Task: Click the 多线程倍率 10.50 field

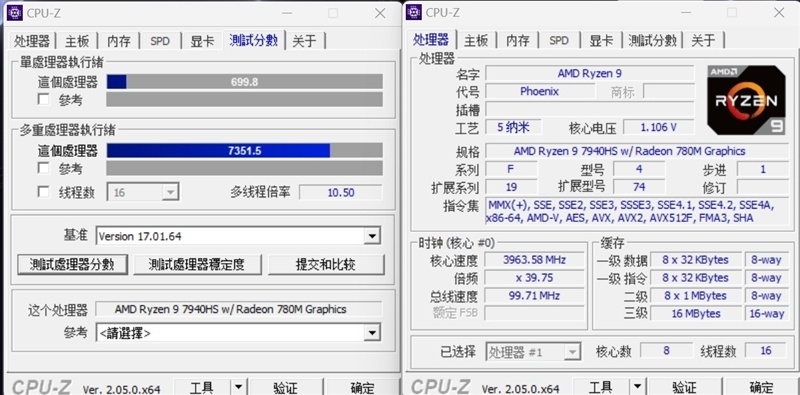Action: pos(340,192)
